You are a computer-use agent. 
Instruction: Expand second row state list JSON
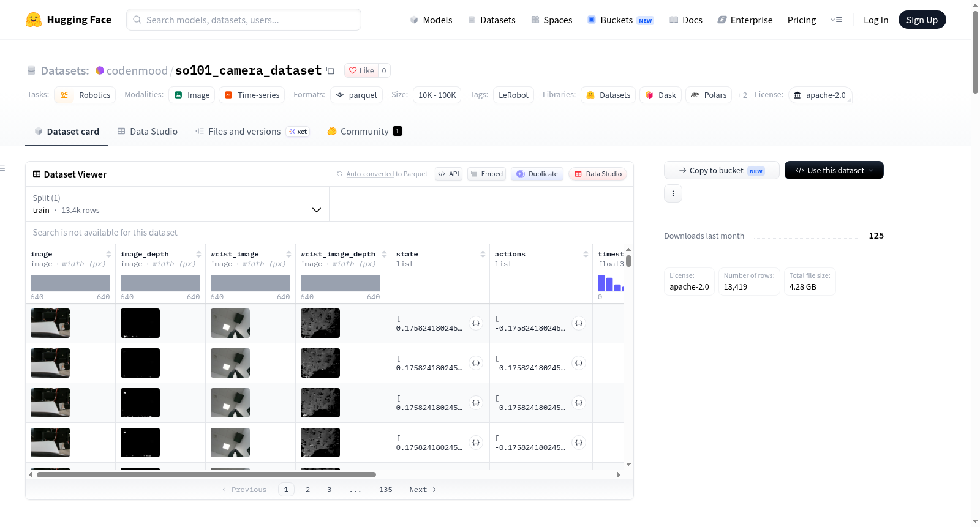pyautogui.click(x=476, y=363)
